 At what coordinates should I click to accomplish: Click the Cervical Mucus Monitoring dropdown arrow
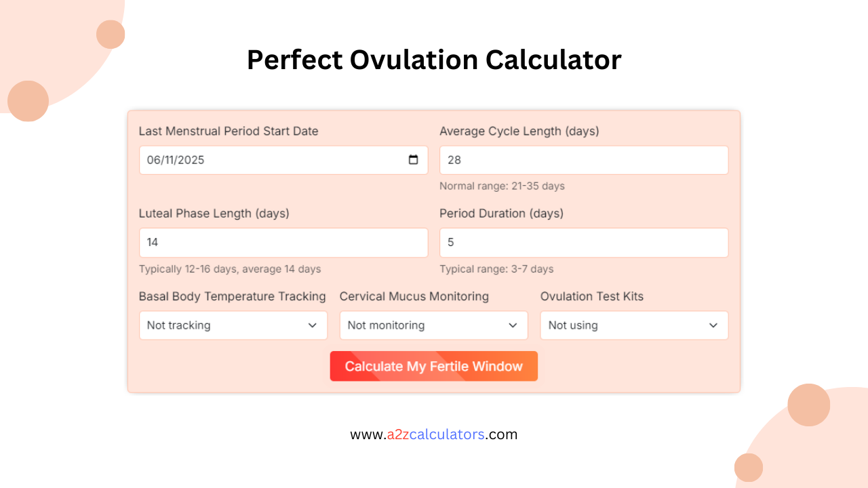pyautogui.click(x=513, y=325)
